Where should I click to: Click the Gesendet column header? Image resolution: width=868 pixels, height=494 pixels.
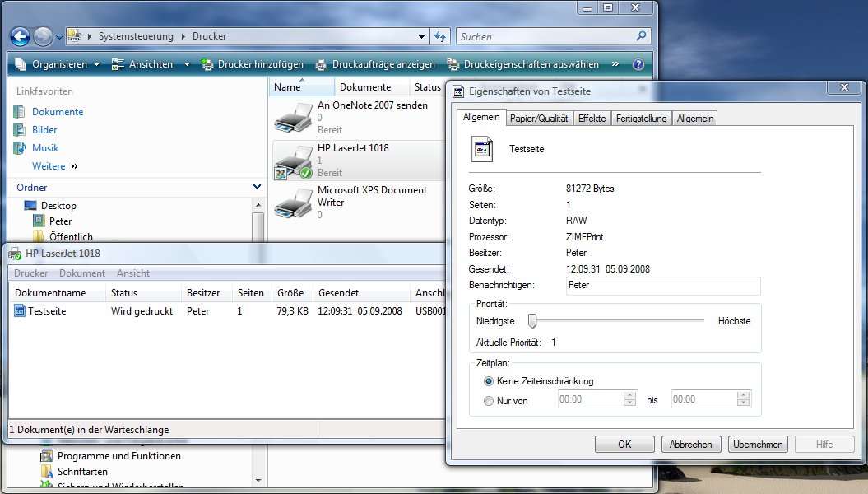[x=361, y=293]
